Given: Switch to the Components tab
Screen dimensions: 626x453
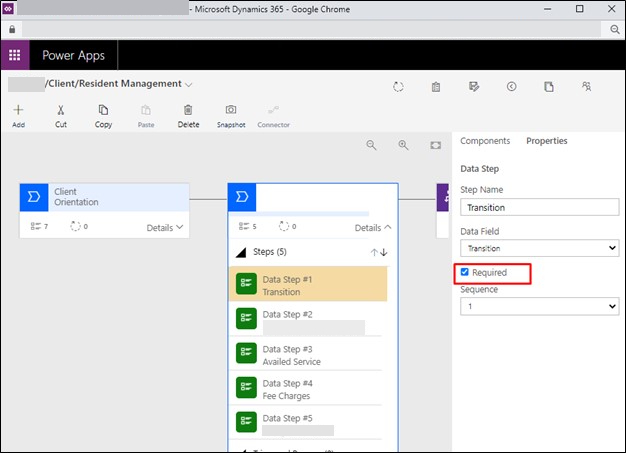Looking at the screenshot, I should coord(485,141).
